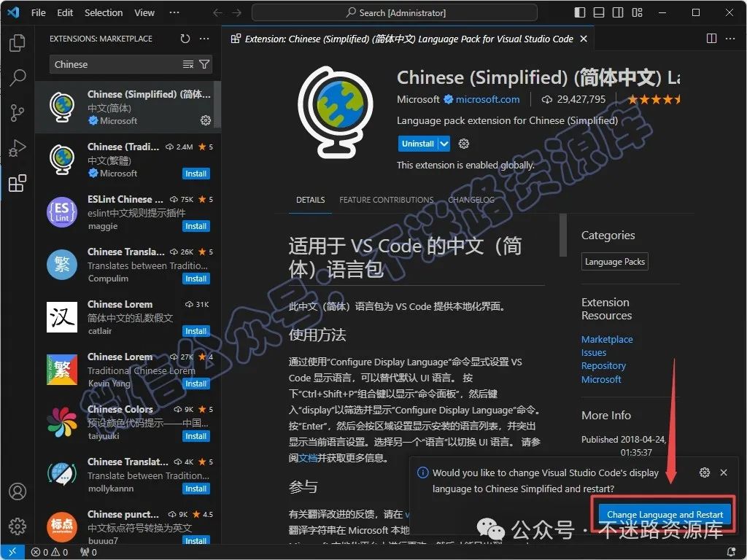The width and height of the screenshot is (747, 560).
Task: Go forward with navigation arrow
Action: pyautogui.click(x=236, y=13)
